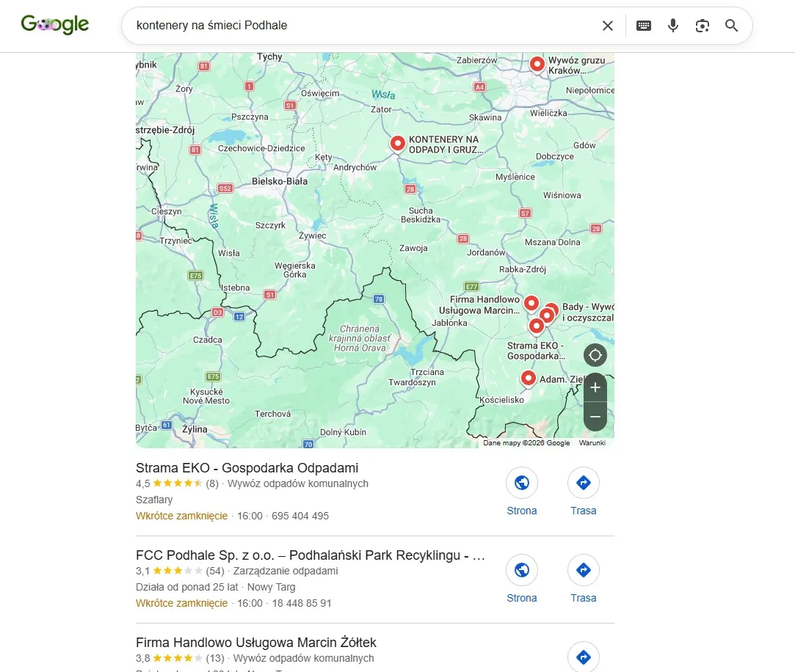Viewport: 795px width, 672px height.
Task: Open 'FCC Podhale Sp. z o.o.' listing
Action: point(311,555)
